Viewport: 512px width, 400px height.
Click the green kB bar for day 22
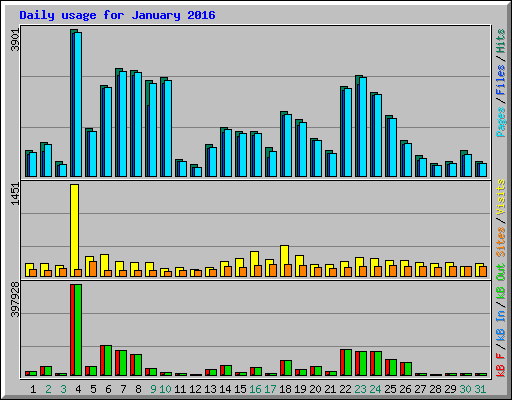coord(348,363)
